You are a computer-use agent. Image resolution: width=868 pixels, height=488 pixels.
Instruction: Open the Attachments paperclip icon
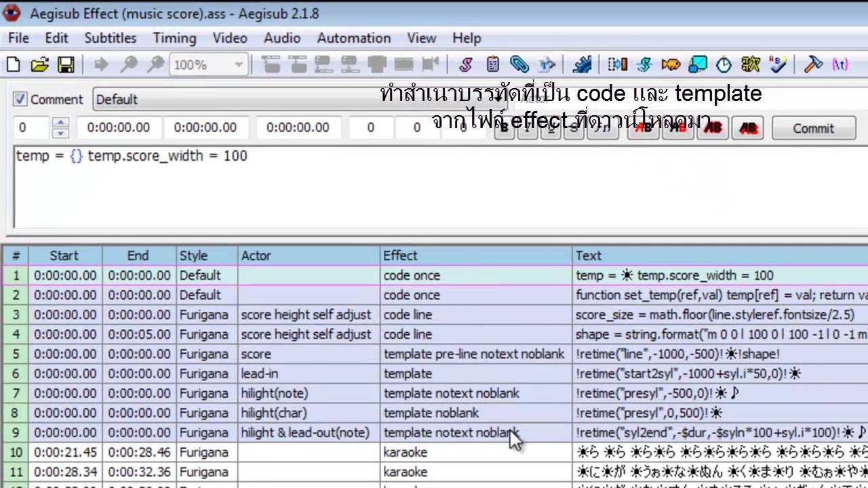point(519,64)
